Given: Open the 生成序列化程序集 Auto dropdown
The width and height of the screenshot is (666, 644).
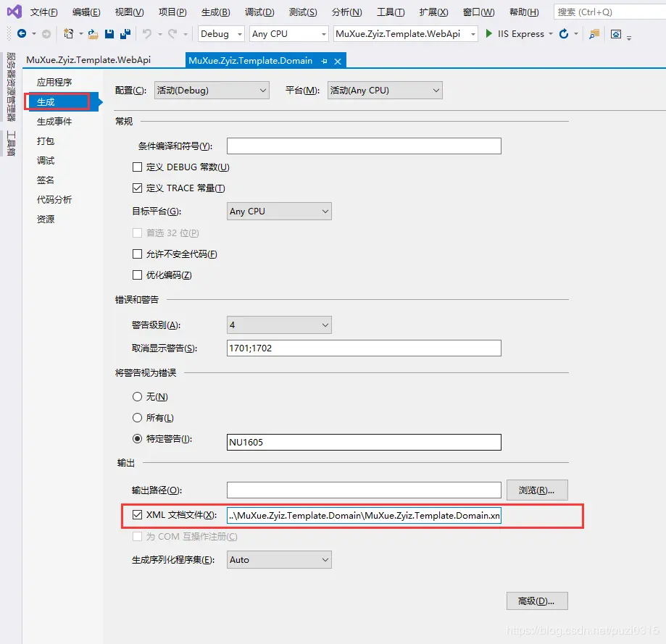Looking at the screenshot, I should (x=279, y=560).
